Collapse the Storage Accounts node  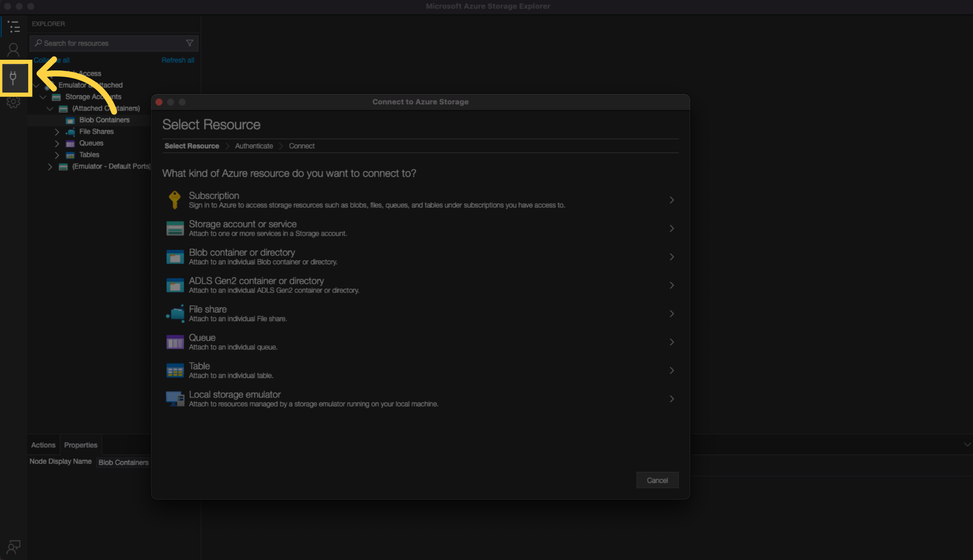(43, 97)
